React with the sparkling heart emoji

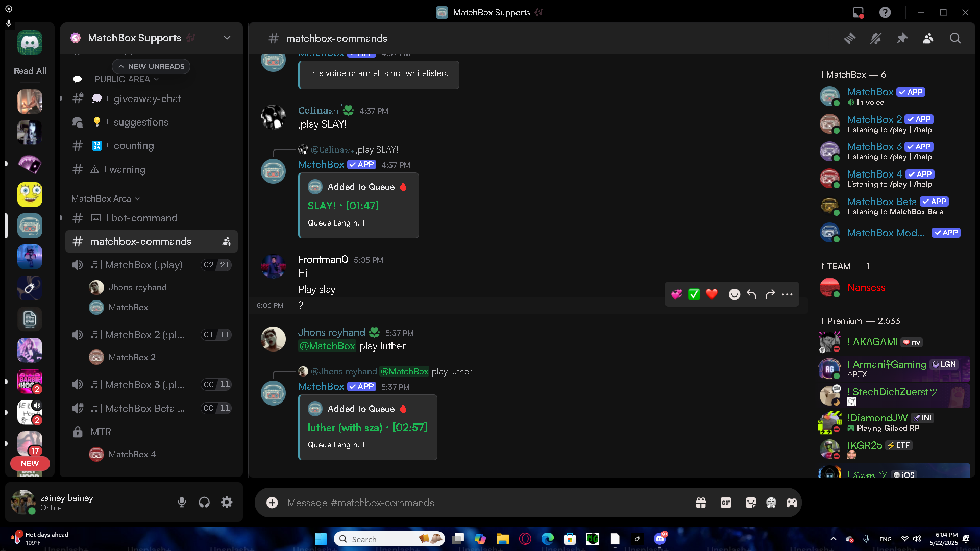tap(677, 294)
